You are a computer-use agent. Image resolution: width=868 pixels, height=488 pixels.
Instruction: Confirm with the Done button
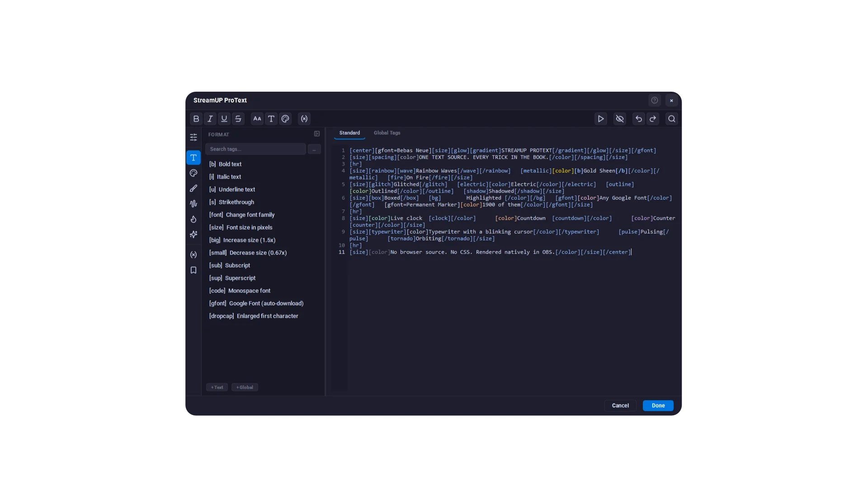click(x=658, y=406)
